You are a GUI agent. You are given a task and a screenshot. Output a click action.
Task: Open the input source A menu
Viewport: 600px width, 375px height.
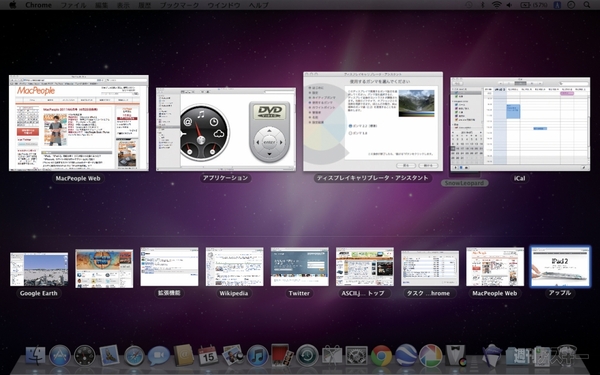point(557,5)
